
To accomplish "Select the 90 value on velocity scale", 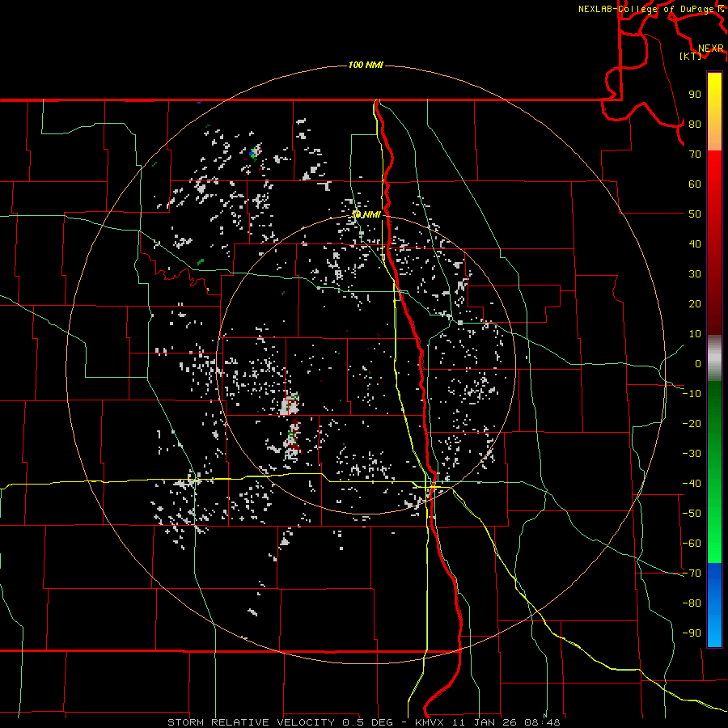I will (695, 95).
